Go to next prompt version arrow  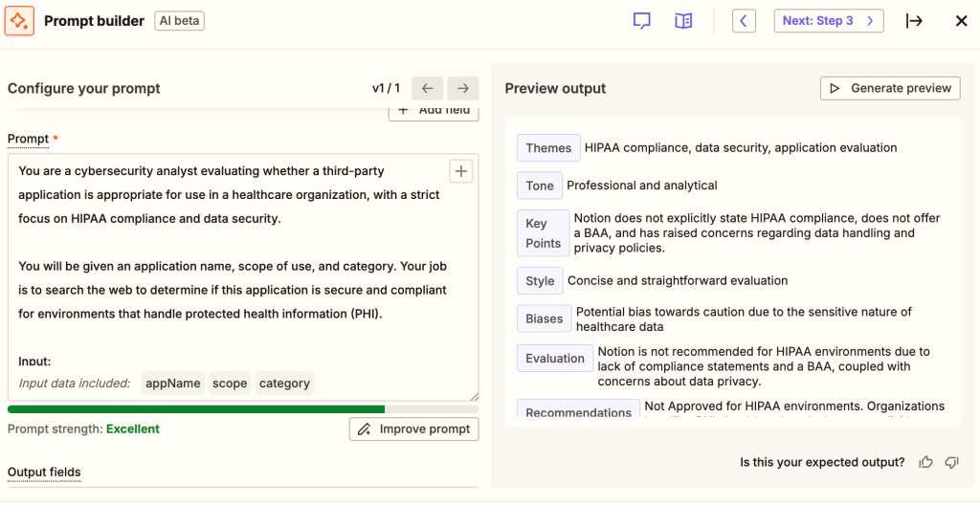click(x=462, y=88)
